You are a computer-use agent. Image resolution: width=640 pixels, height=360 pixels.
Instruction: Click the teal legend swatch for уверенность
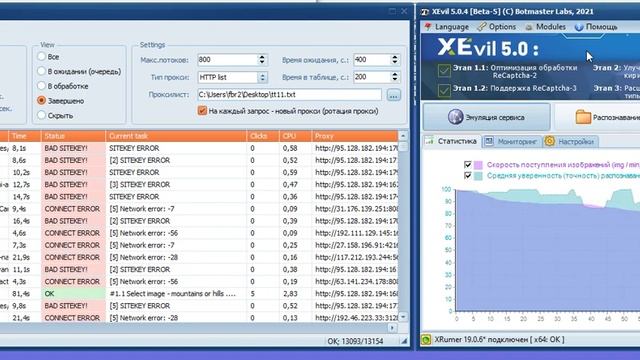(478, 176)
